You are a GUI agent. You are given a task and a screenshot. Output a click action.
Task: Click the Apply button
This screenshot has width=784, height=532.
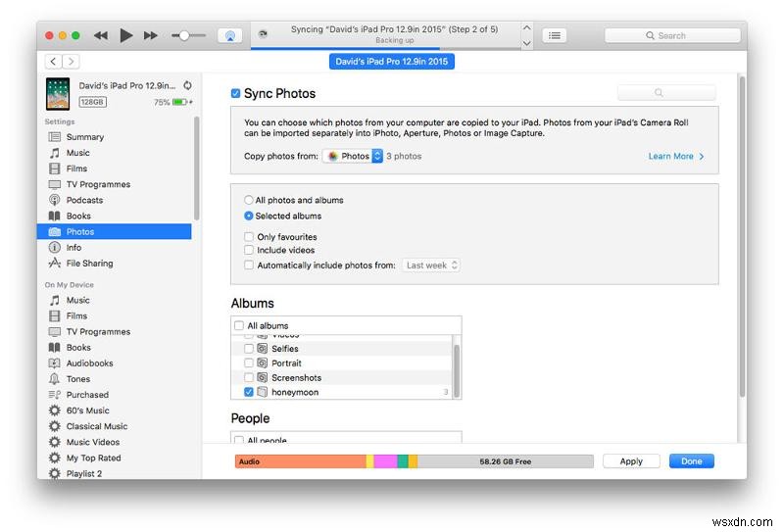pyautogui.click(x=631, y=461)
